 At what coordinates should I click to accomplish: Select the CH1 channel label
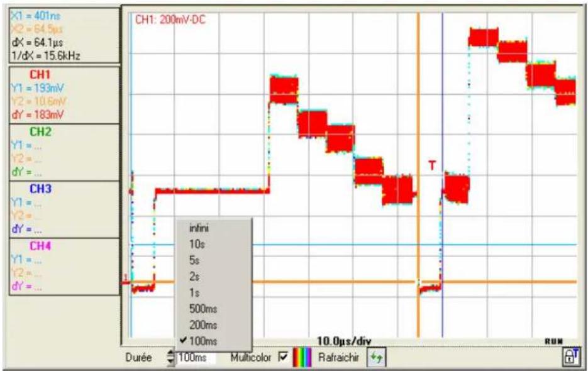coord(40,75)
